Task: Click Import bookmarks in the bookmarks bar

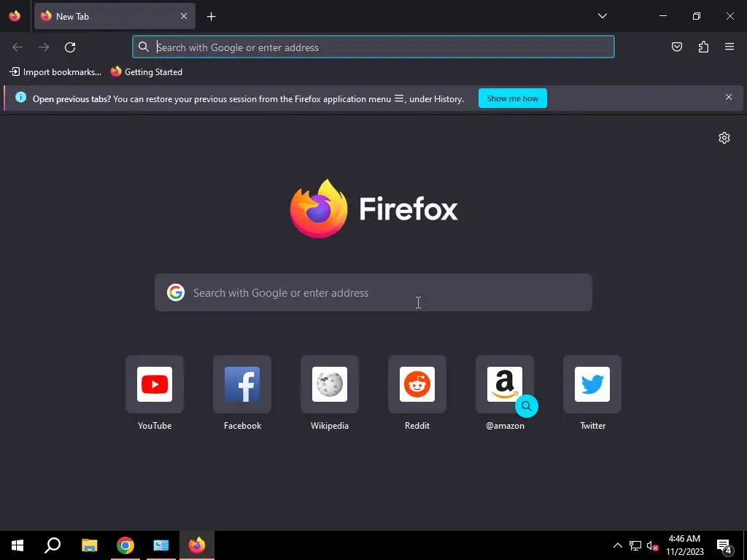Action: [55, 72]
